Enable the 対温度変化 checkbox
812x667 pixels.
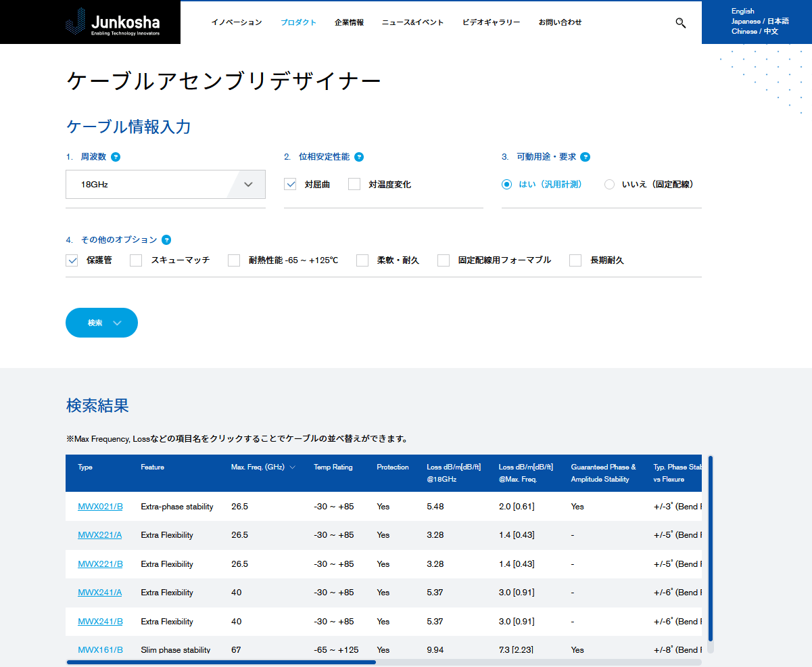(354, 183)
